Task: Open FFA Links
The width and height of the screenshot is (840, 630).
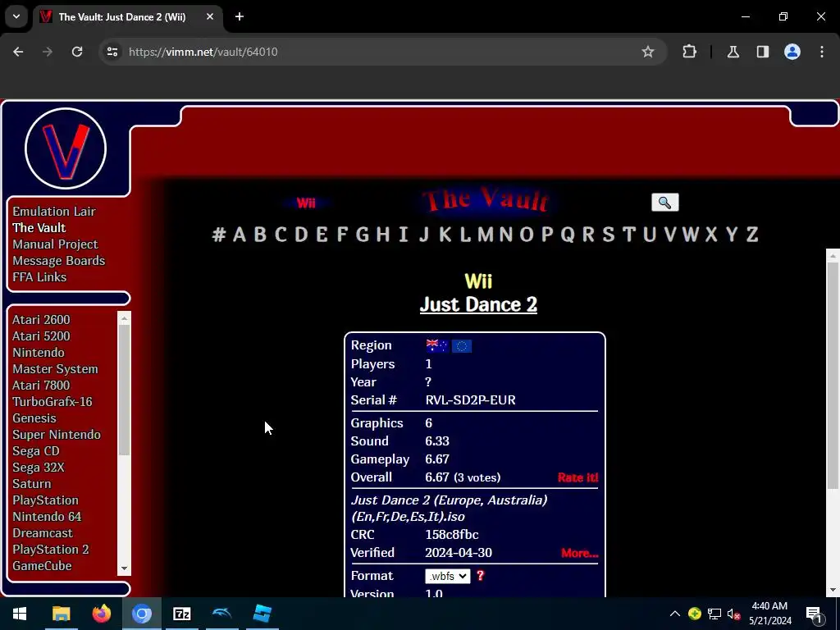Action: [x=39, y=277]
